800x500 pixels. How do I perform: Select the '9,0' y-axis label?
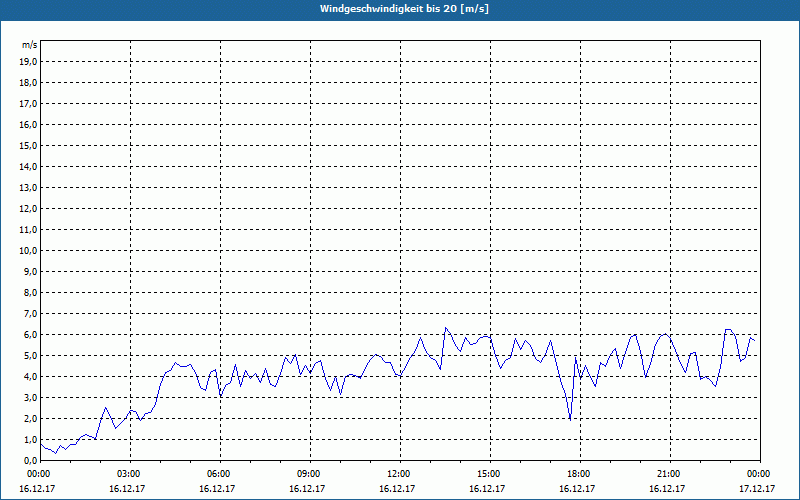tap(30, 271)
